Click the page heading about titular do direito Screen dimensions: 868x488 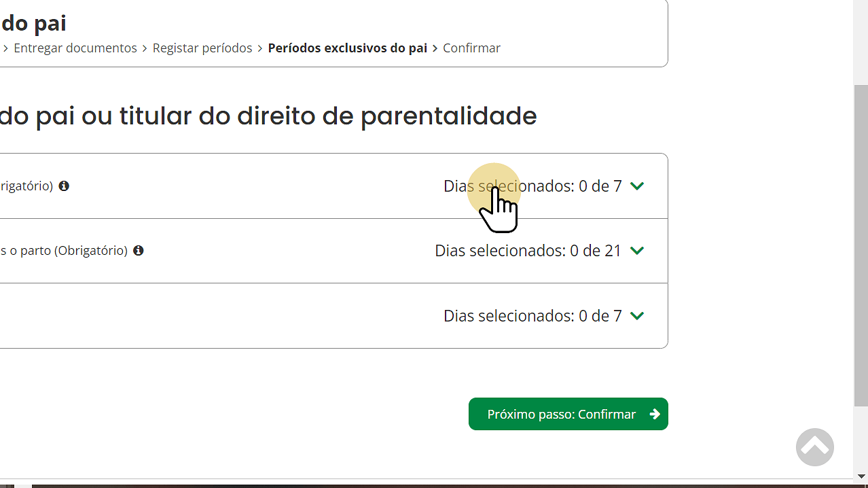[x=268, y=116]
